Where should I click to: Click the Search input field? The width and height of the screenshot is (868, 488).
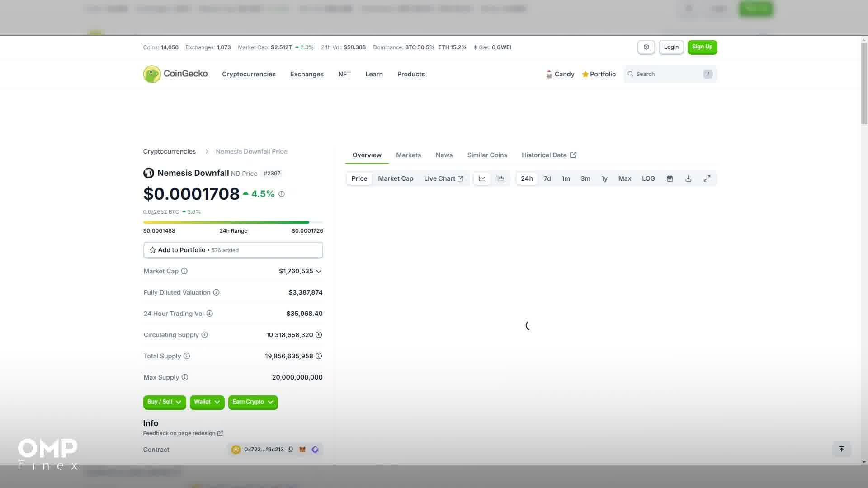coord(667,74)
